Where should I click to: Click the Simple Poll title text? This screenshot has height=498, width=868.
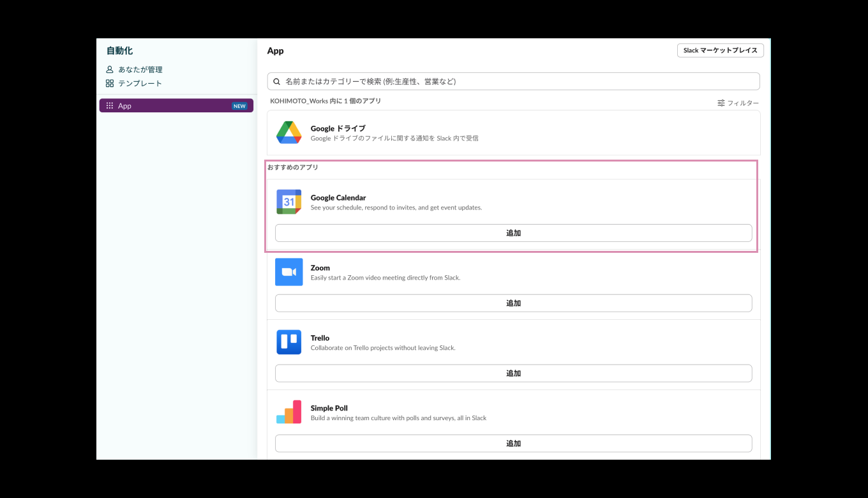click(329, 409)
